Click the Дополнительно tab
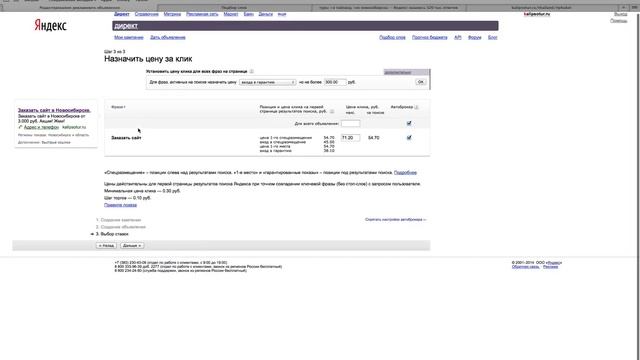The height and width of the screenshot is (360, 640). click(406, 72)
